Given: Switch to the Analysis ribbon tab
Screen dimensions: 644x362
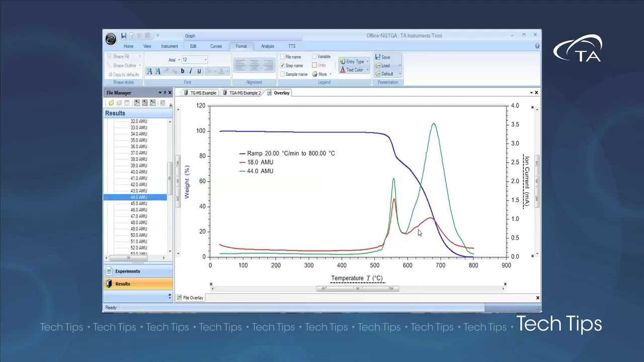Looking at the screenshot, I should 267,46.
